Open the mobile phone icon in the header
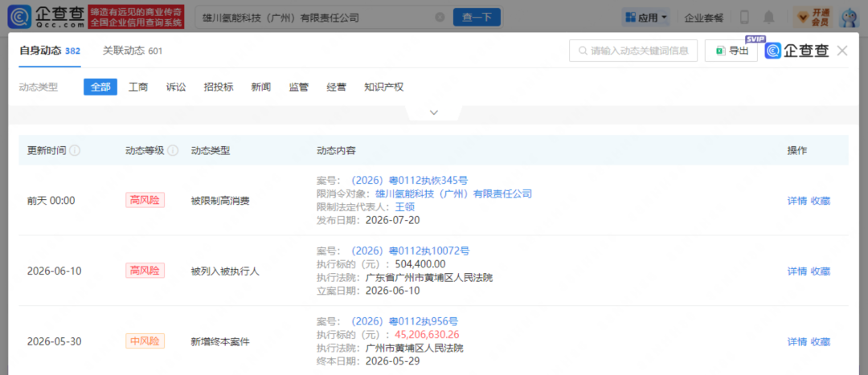 tap(744, 18)
